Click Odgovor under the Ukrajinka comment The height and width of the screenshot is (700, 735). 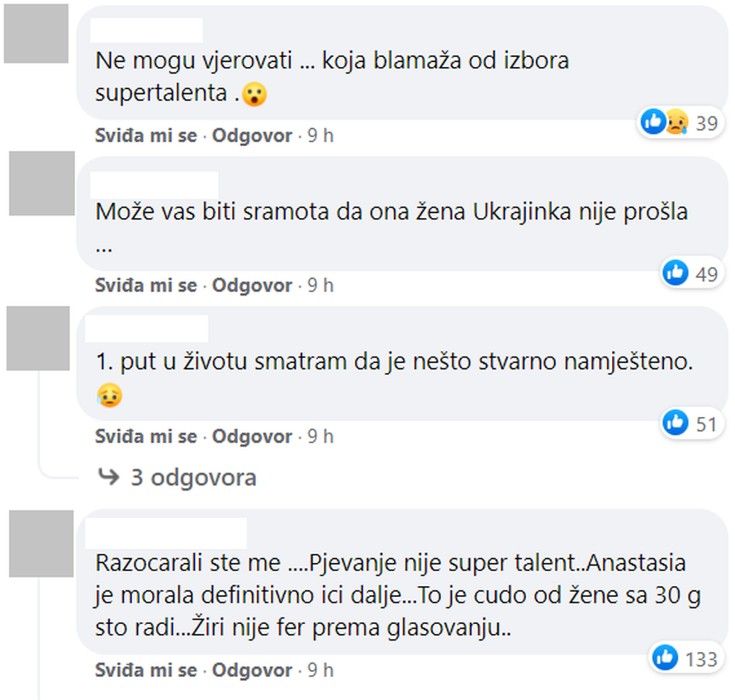pyautogui.click(x=251, y=286)
